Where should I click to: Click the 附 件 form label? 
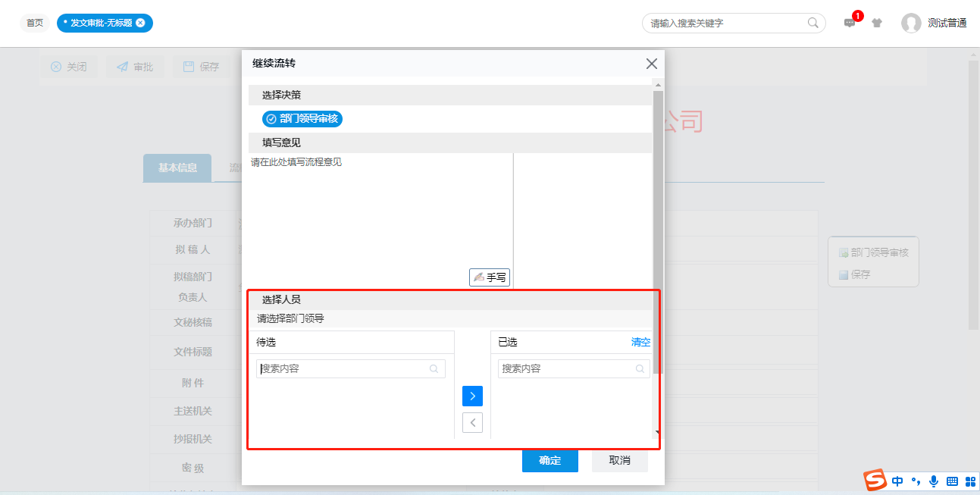click(193, 383)
